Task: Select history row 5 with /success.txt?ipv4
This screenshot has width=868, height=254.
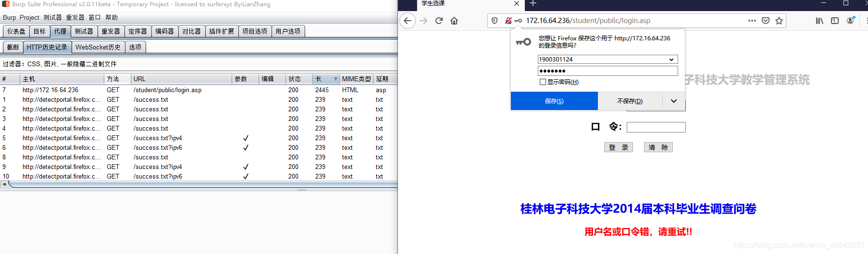Action: (x=198, y=138)
